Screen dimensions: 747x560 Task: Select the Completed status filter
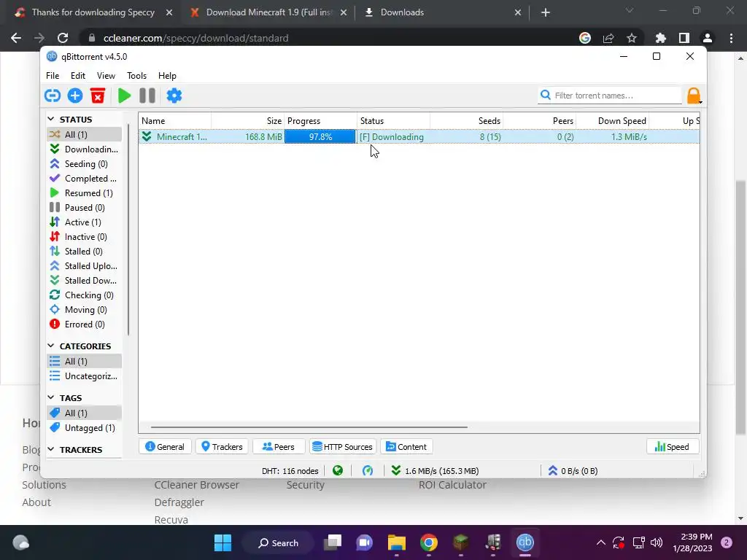85,179
